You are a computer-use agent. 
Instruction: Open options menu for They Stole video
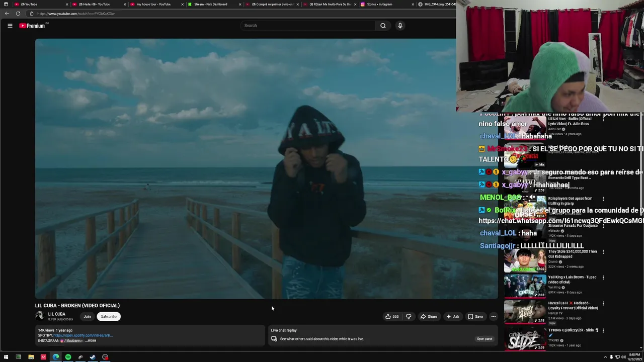(x=603, y=252)
